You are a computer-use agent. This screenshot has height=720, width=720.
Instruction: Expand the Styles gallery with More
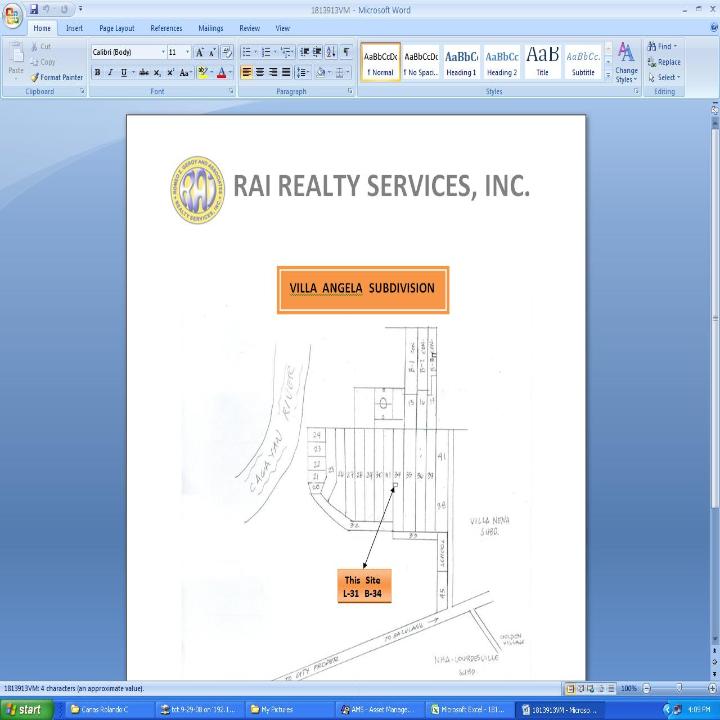point(608,75)
